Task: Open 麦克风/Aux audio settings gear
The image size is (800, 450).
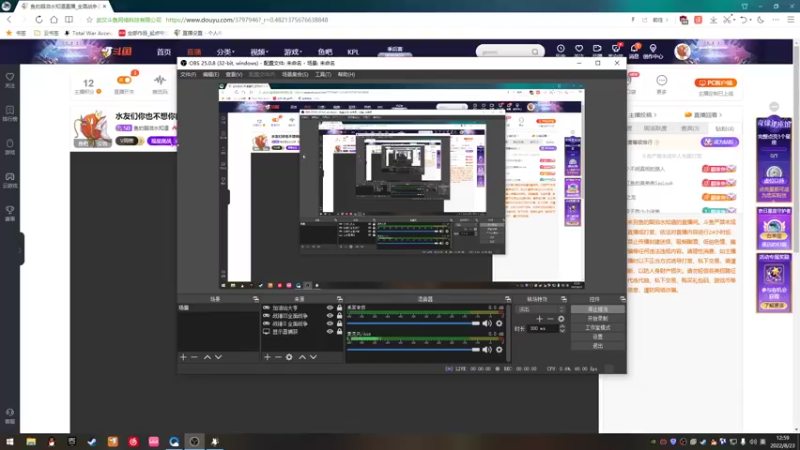Action: point(499,349)
